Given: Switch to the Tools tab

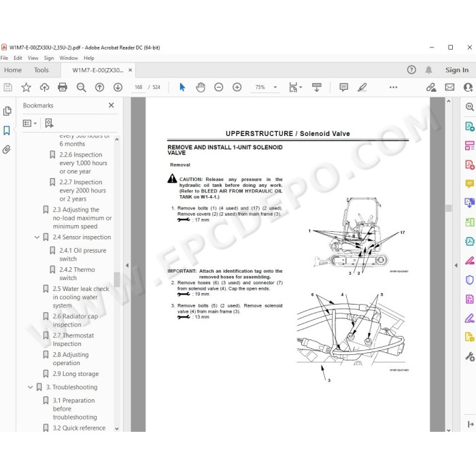Looking at the screenshot, I should [41, 70].
